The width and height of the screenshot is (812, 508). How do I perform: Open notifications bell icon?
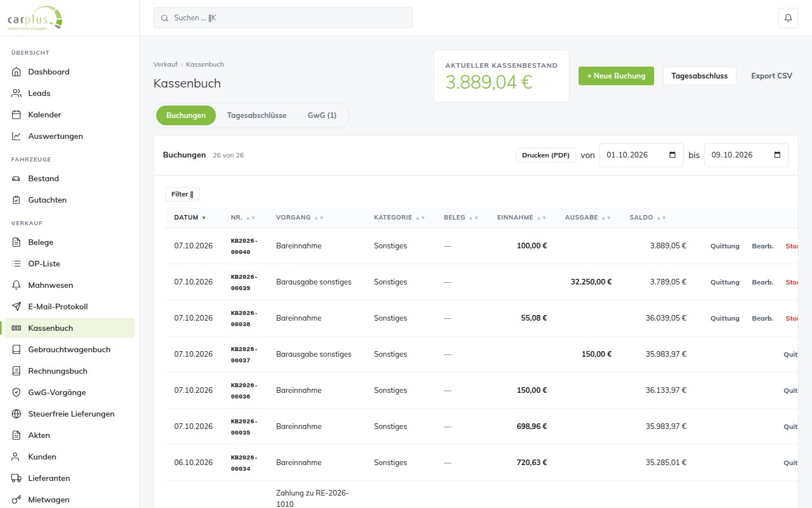click(x=788, y=18)
